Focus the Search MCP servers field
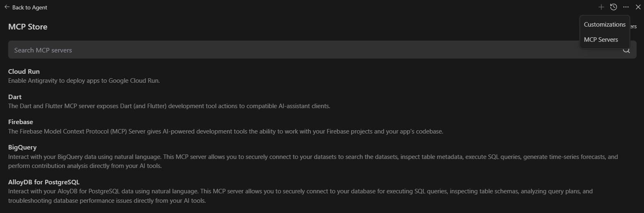The image size is (644, 213). (x=287, y=50)
